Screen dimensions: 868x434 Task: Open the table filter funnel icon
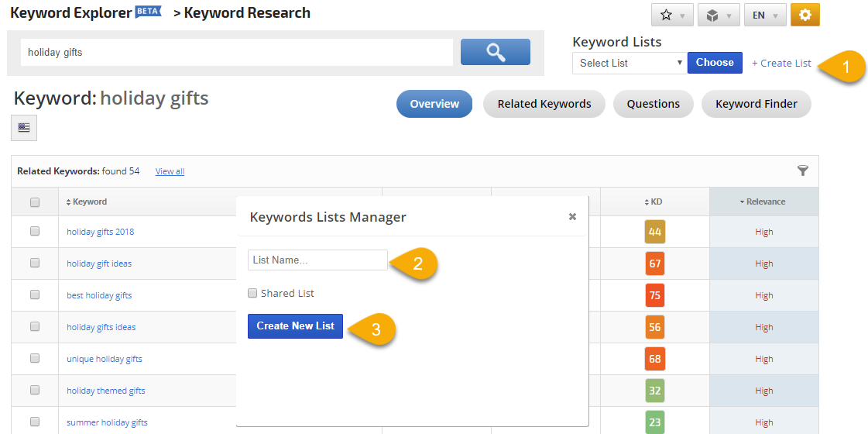click(802, 170)
